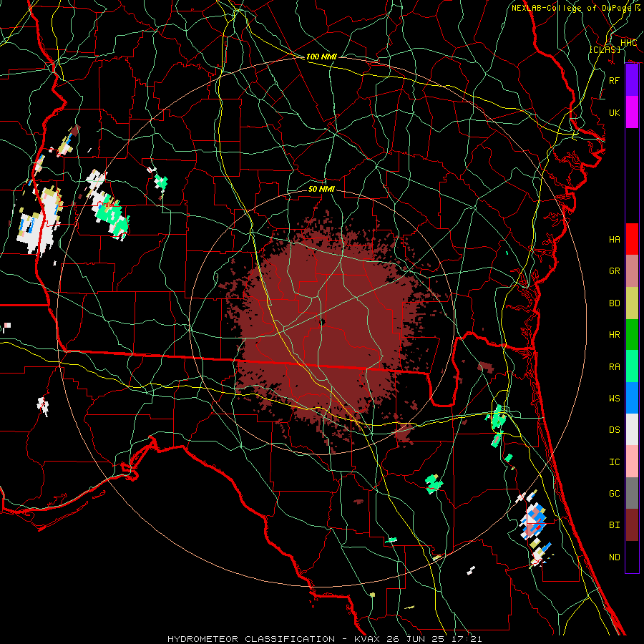
Task: Click the BI legend label
Action: (x=615, y=525)
